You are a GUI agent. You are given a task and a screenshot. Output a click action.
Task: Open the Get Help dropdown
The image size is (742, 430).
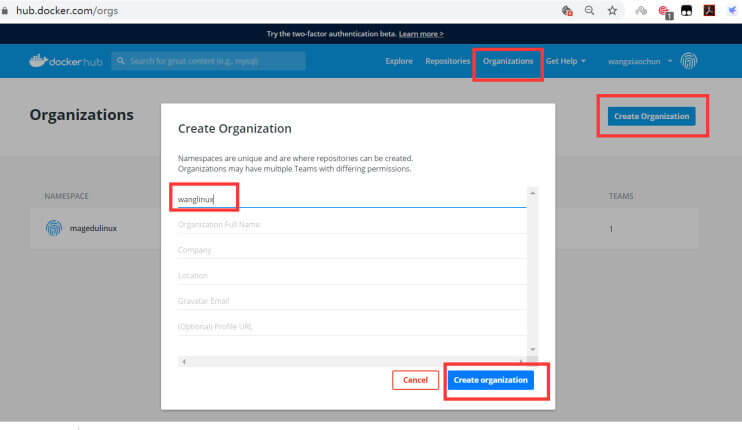[565, 61]
